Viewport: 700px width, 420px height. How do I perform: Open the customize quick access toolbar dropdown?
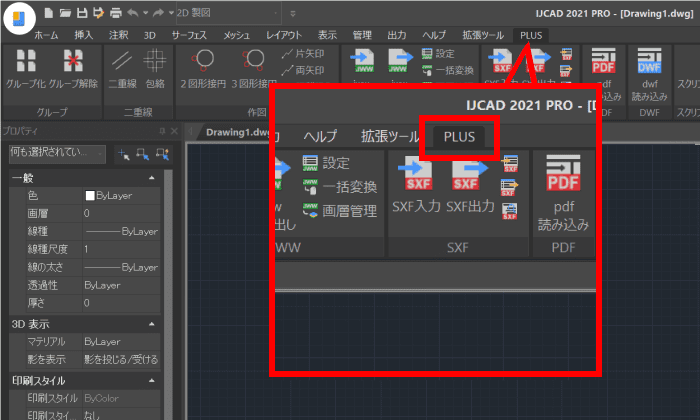(x=293, y=13)
